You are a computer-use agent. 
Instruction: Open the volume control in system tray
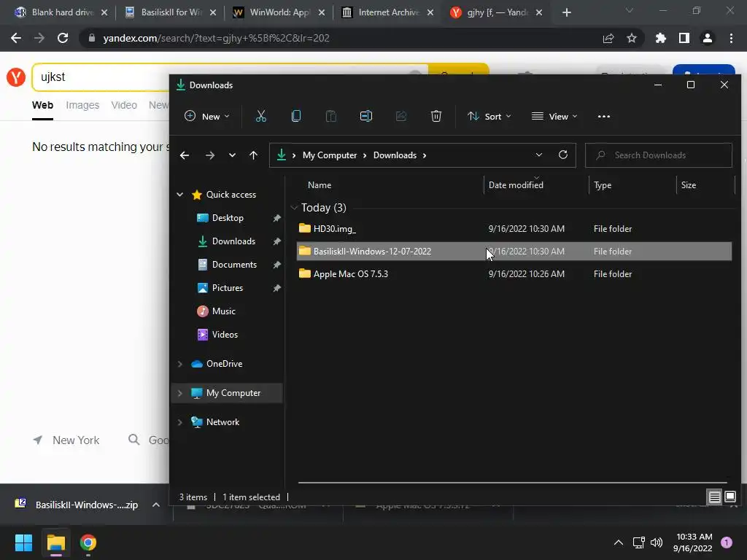pos(657,542)
